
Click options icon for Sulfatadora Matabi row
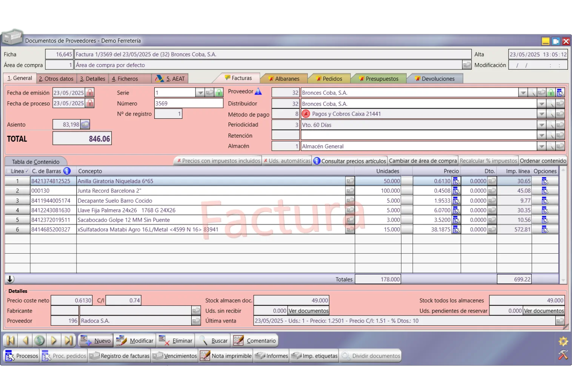coord(545,230)
